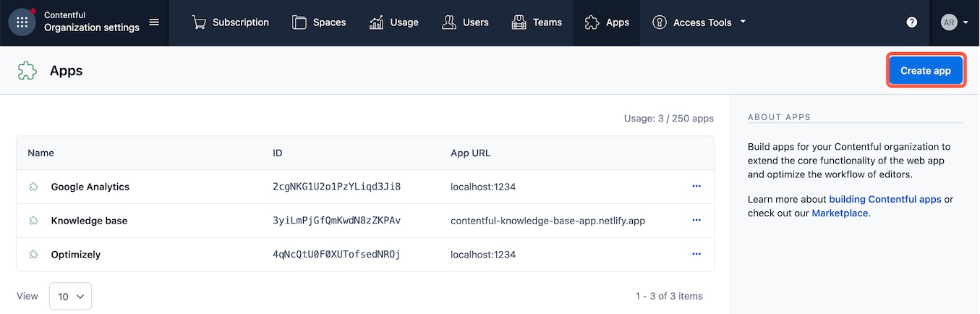
Task: Select the Teams tab
Action: 536,22
